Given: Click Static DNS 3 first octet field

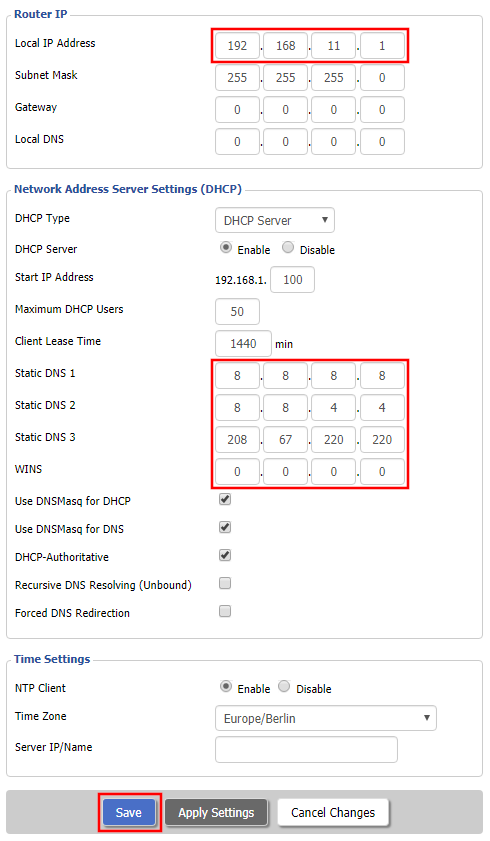Looking at the screenshot, I should [237, 440].
